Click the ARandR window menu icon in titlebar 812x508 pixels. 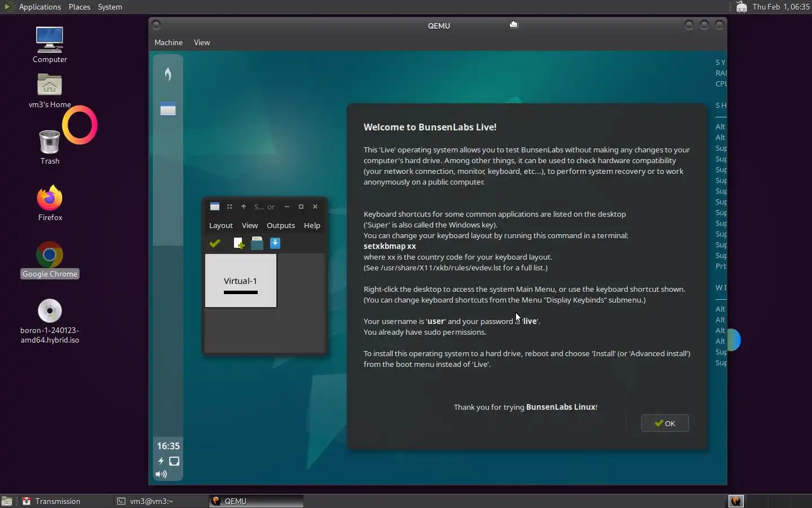pyautogui.click(x=215, y=207)
